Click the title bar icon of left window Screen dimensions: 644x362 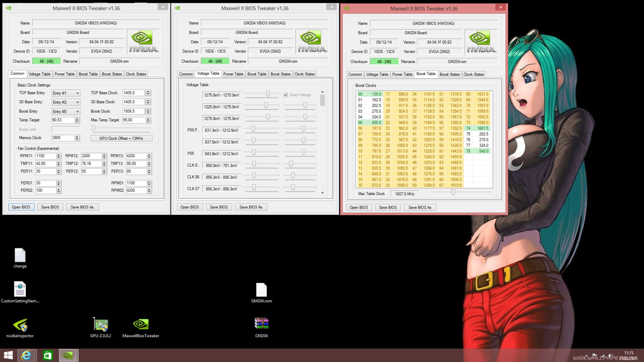(9, 8)
